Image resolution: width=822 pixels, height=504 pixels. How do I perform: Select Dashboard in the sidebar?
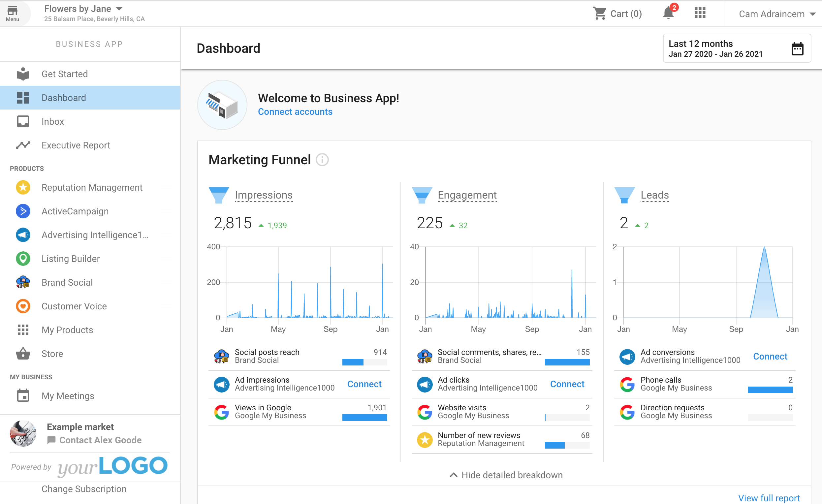click(90, 98)
